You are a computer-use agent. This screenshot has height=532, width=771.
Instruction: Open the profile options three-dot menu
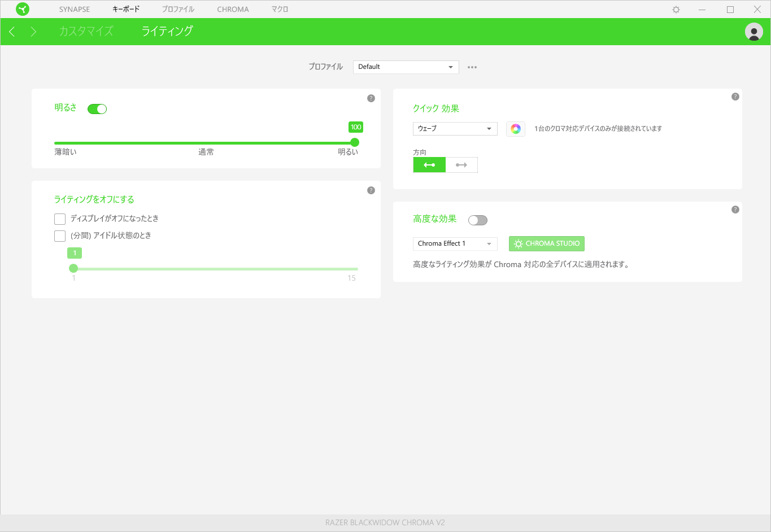pos(472,67)
